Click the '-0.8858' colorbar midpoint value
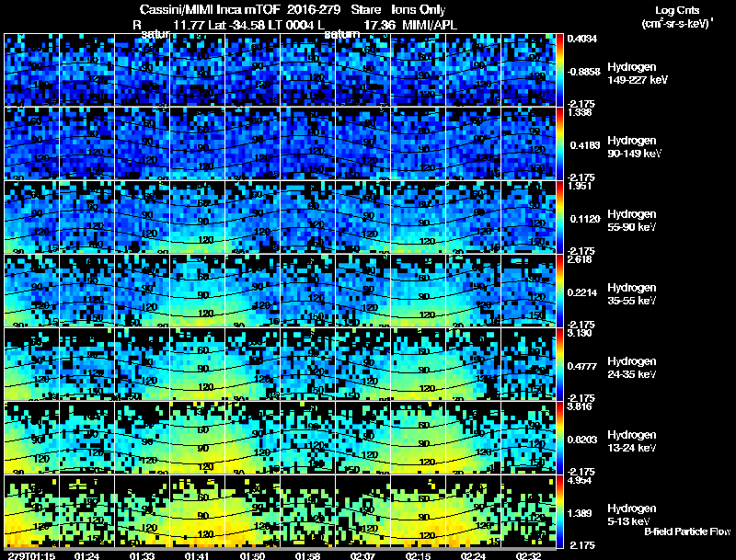This screenshot has height=560, width=736. tap(584, 72)
